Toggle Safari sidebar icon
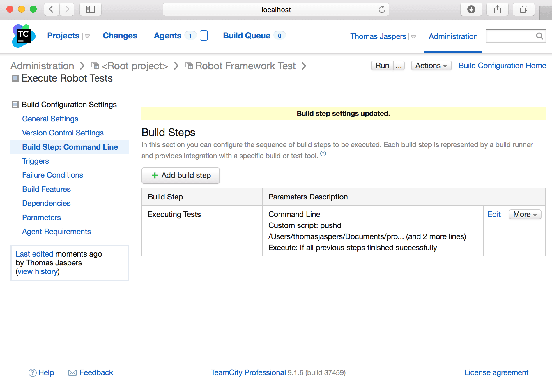This screenshot has height=392, width=552. coord(90,10)
